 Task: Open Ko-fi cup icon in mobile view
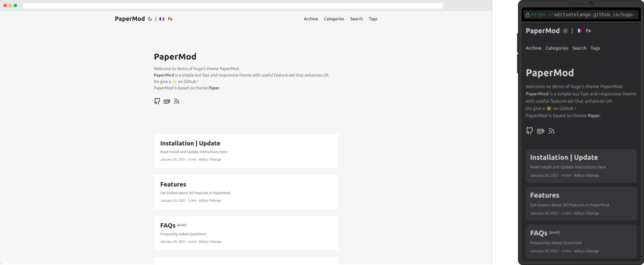click(x=540, y=131)
